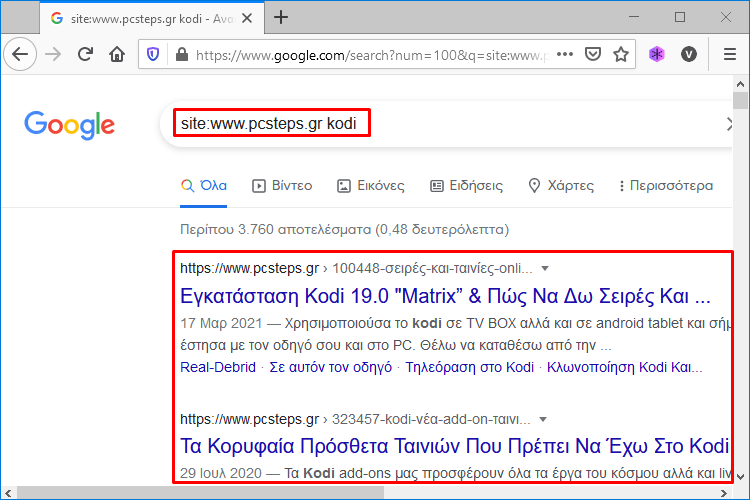Click the forward navigation arrow

[53, 54]
